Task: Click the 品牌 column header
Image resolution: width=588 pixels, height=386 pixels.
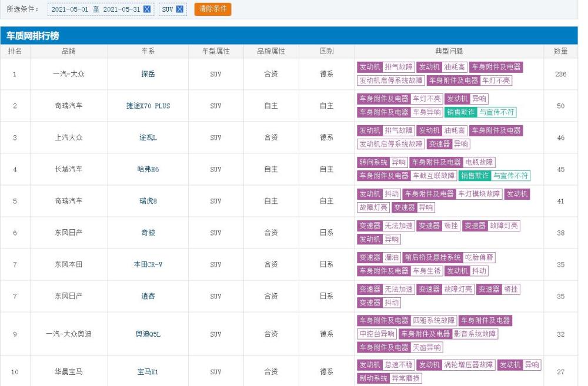Action: coord(69,51)
